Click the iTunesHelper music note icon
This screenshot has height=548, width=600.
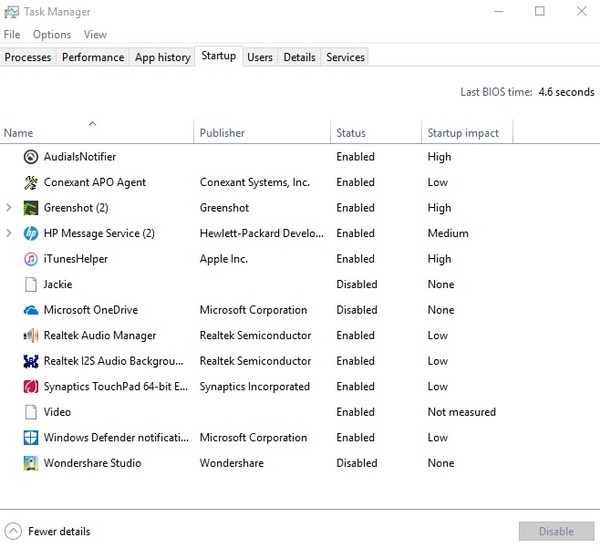click(x=31, y=259)
